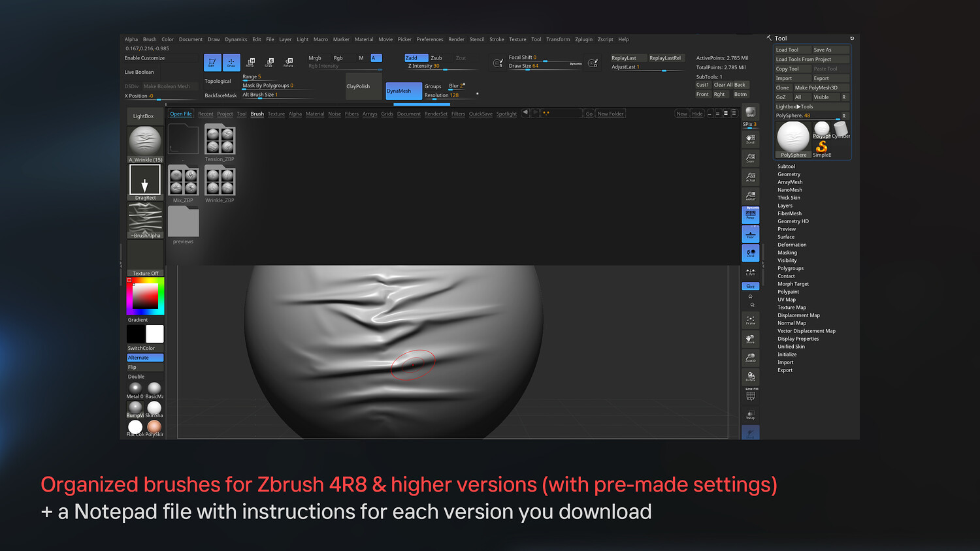980x551 pixels.
Task: Click the Transp transparency icon
Action: pos(751,415)
